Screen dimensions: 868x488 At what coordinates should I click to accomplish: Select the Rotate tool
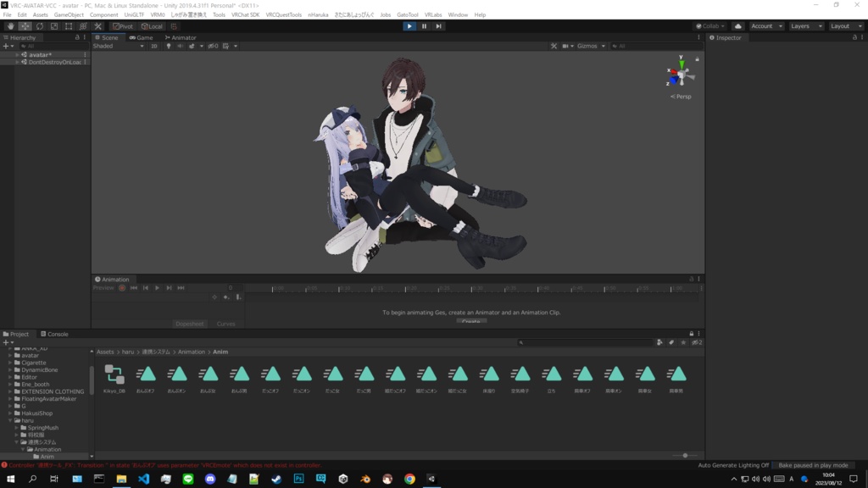coord(39,26)
